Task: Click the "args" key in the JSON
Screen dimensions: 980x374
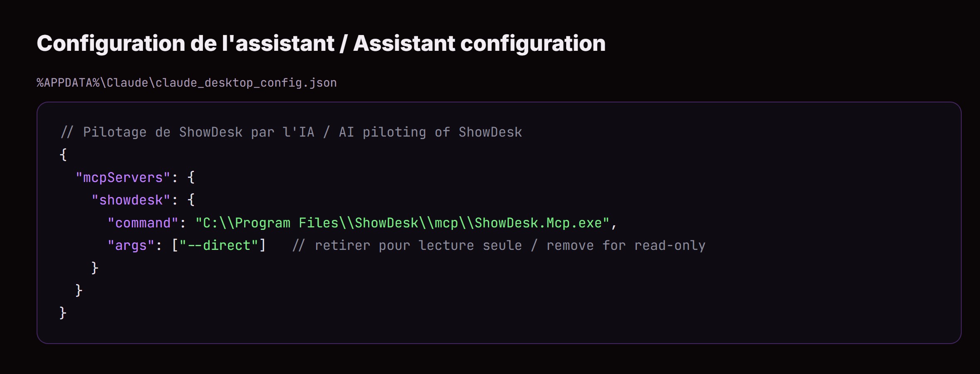Action: pyautogui.click(x=131, y=245)
